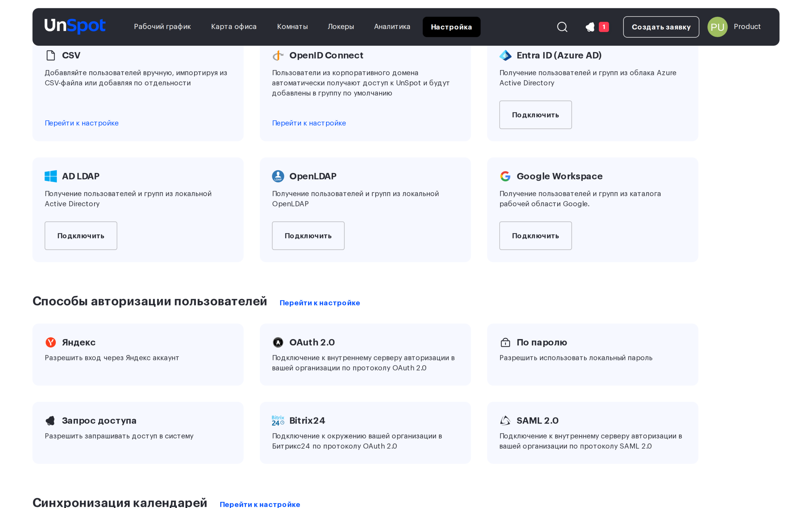The width and height of the screenshot is (812, 508).
Task: Click the Способы авторизации пользователей heading
Action: click(x=150, y=301)
